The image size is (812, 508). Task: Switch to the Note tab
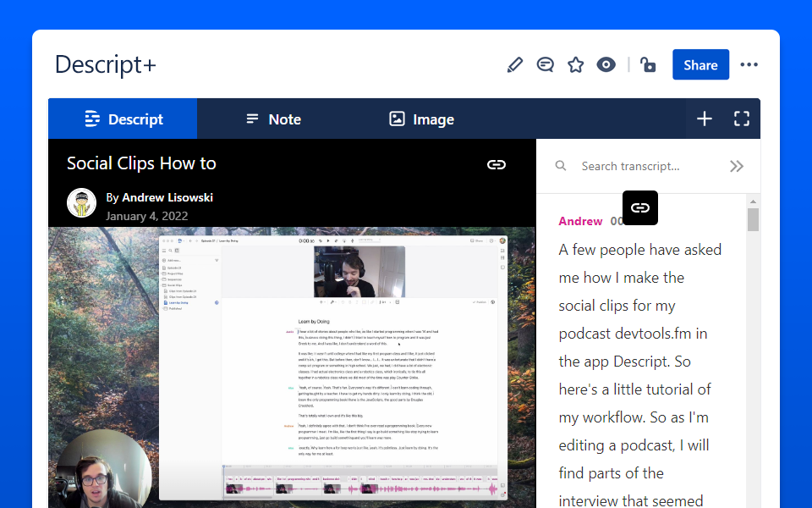(x=273, y=119)
